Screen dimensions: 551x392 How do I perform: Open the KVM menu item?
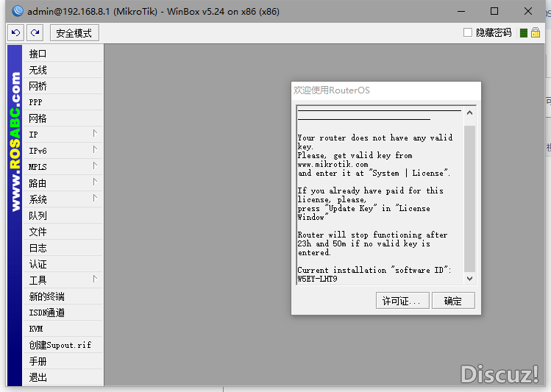(x=63, y=329)
